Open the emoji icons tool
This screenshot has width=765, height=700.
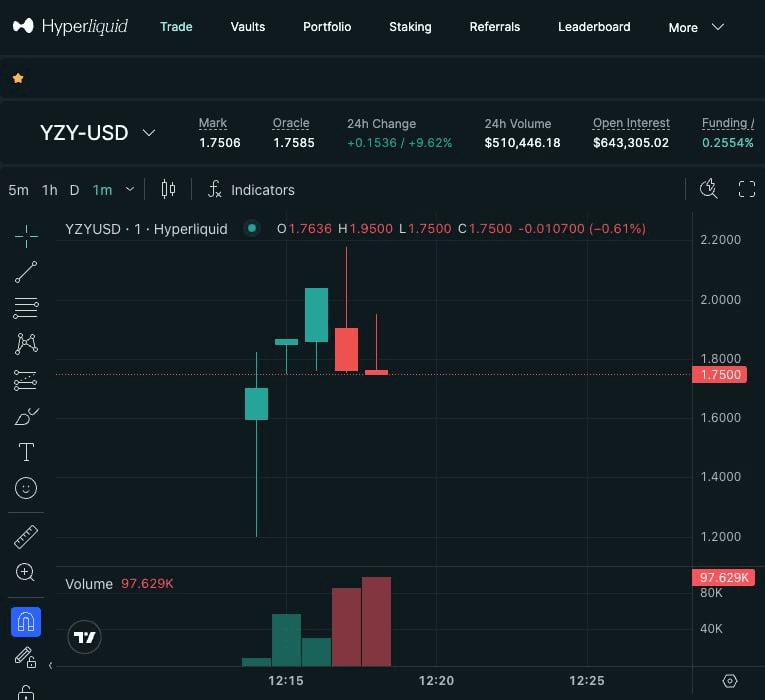coord(26,488)
